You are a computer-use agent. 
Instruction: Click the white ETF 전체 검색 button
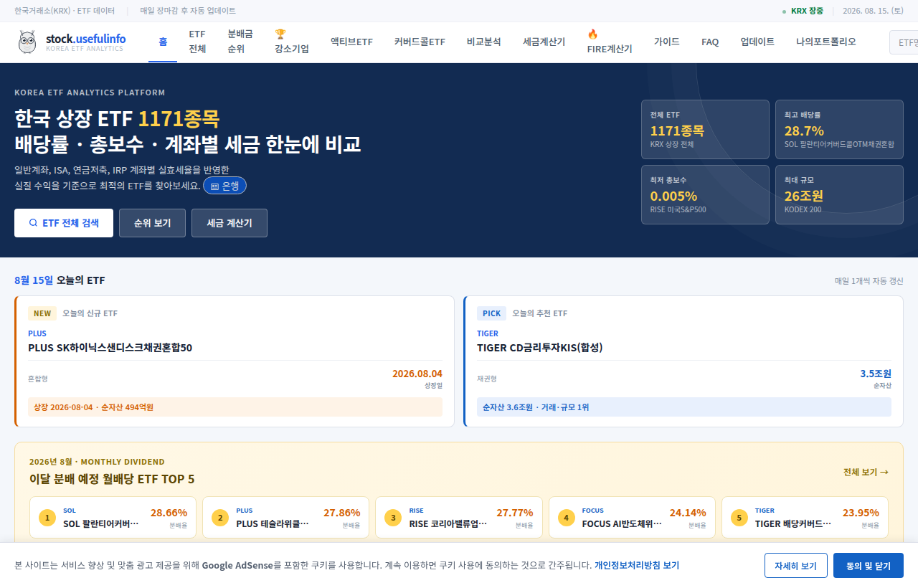(x=64, y=223)
